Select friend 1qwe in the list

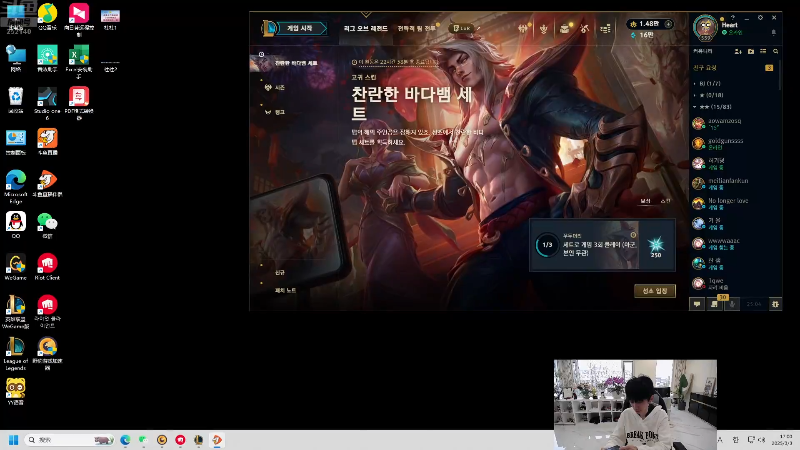(x=733, y=283)
